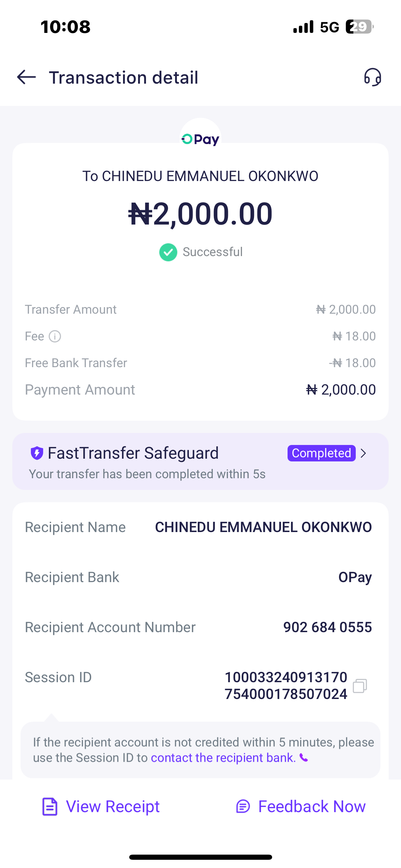401x868 pixels.
Task: Tap the Session ID number
Action: pos(286,686)
